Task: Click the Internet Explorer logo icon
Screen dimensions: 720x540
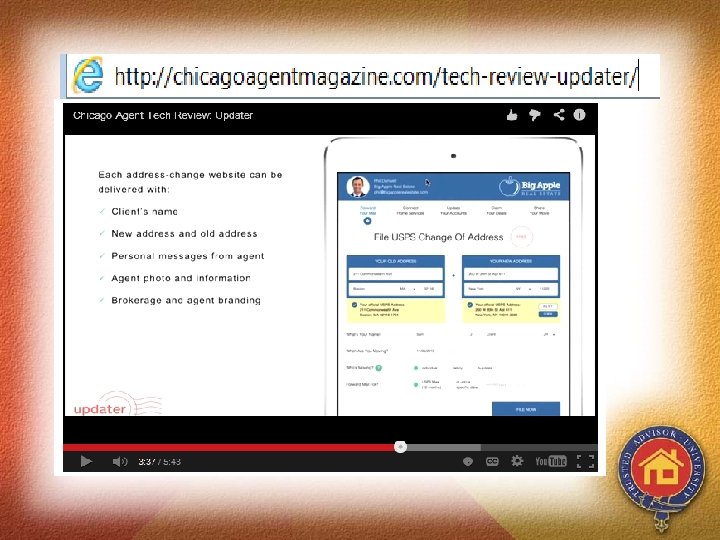Action: click(x=88, y=75)
